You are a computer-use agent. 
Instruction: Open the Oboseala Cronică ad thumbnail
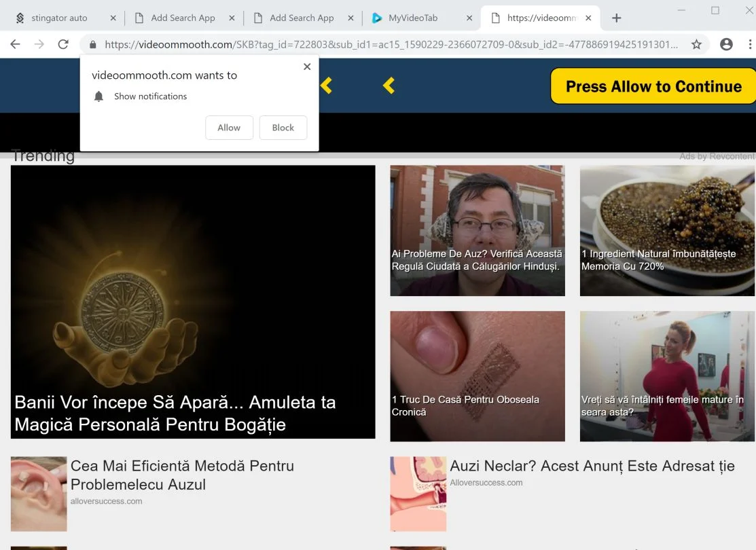tap(478, 376)
